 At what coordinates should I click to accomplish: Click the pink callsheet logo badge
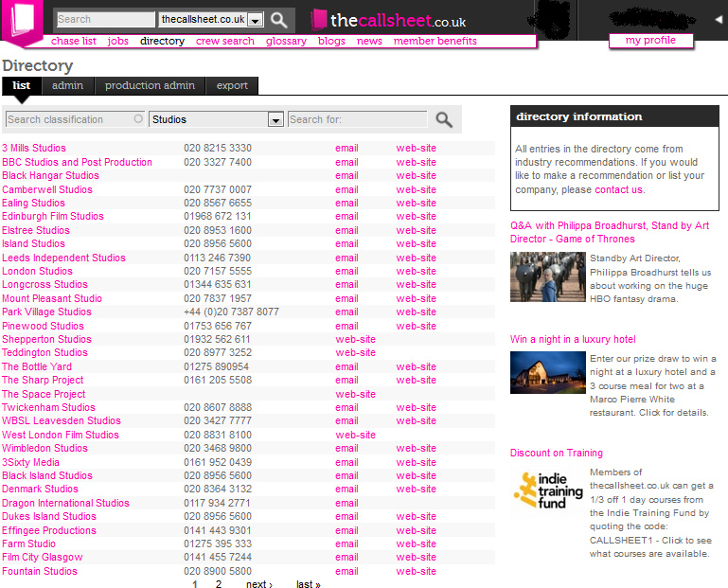coord(23,22)
